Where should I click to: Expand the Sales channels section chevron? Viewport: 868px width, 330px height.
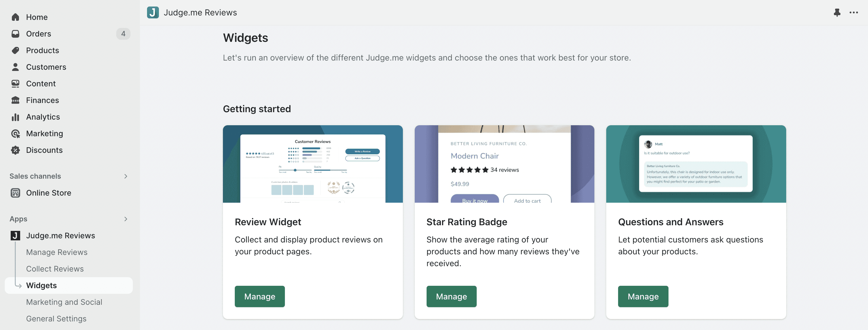[126, 176]
